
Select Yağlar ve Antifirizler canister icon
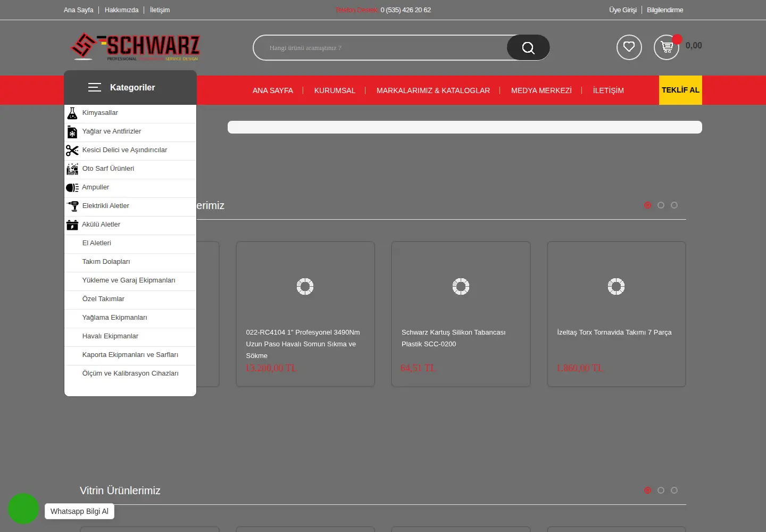[72, 132]
